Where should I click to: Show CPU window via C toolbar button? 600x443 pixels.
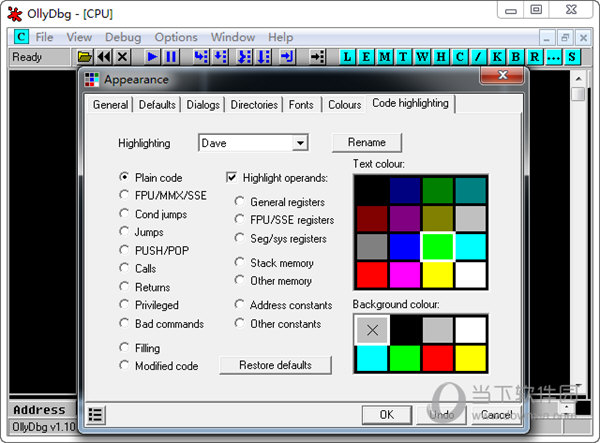click(x=460, y=57)
